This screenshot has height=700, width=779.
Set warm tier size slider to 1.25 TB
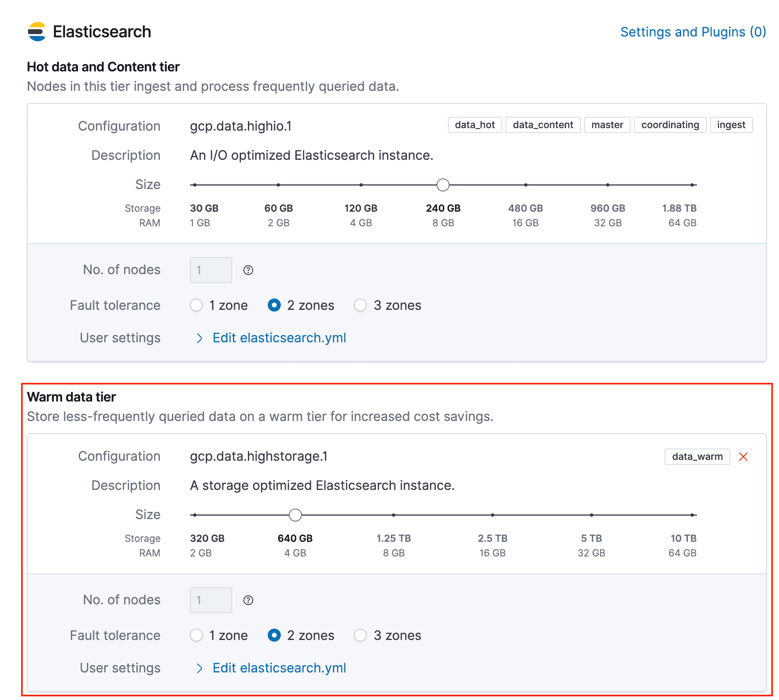pos(394,515)
